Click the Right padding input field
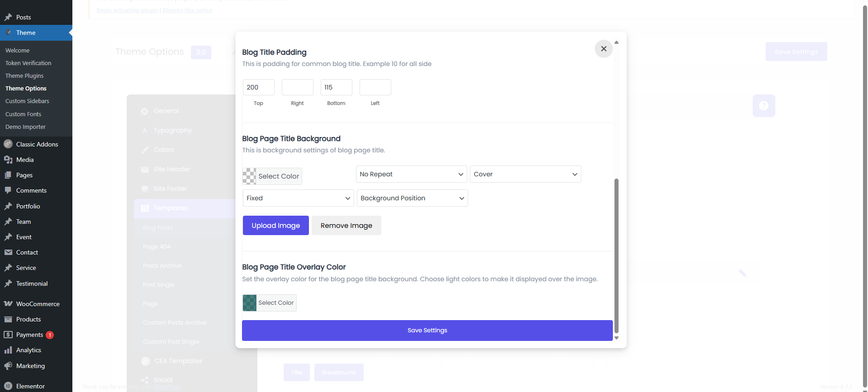868x392 pixels. click(298, 87)
